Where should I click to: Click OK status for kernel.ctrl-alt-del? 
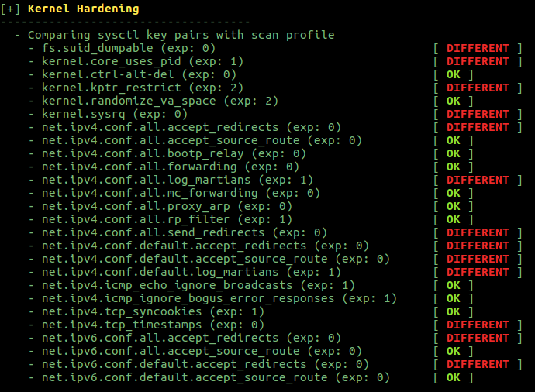[453, 74]
